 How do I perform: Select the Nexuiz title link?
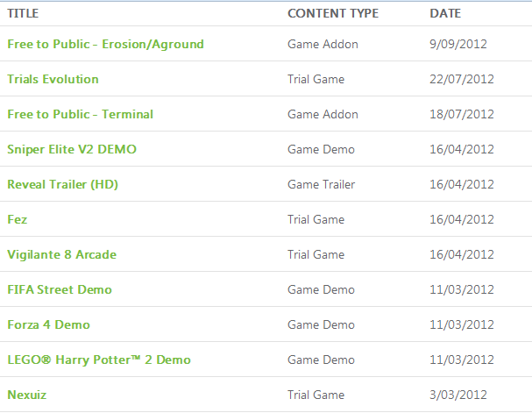(x=27, y=395)
